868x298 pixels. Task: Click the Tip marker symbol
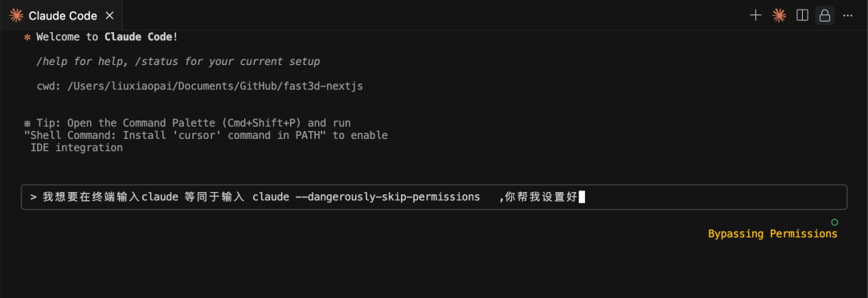27,123
